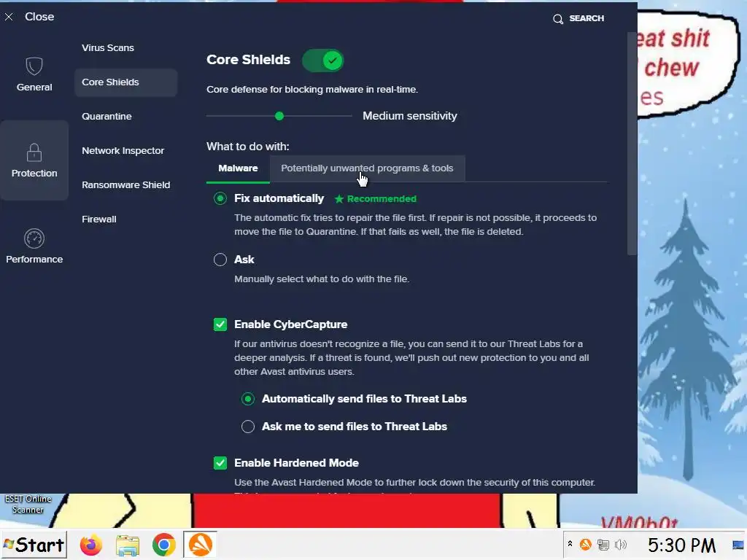The image size is (747, 560).
Task: Switch to the Malware tab
Action: pos(238,168)
